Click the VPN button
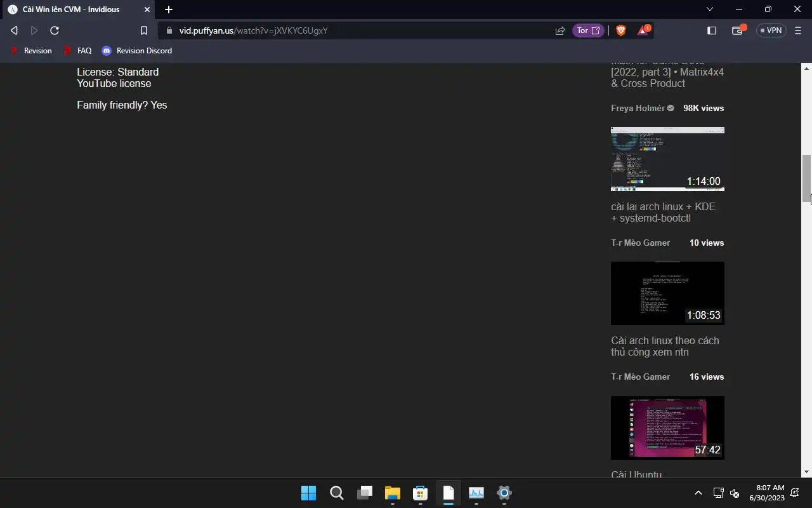 pos(771,30)
